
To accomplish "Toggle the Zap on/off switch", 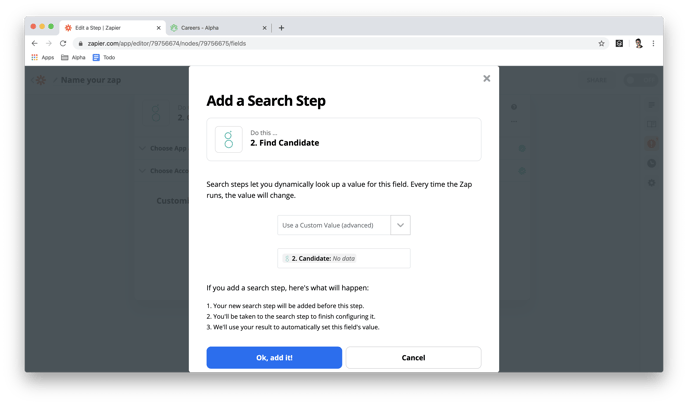I will point(640,80).
